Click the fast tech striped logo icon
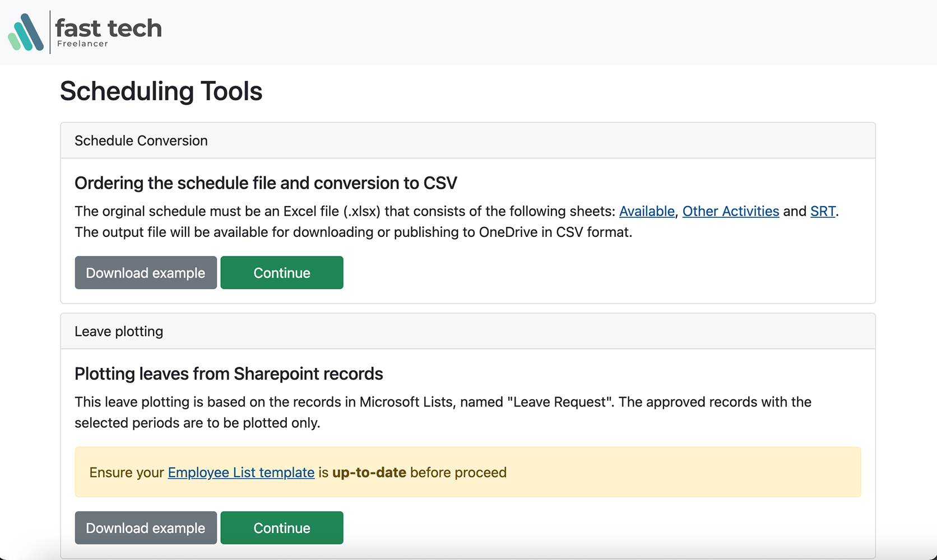Viewport: 937px width, 560px height. point(26,32)
